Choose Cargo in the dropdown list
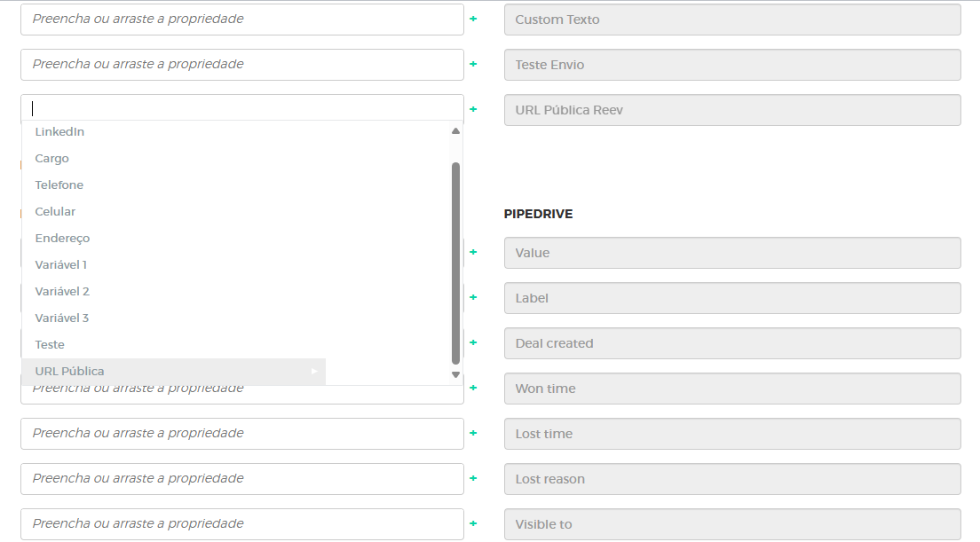 point(51,159)
